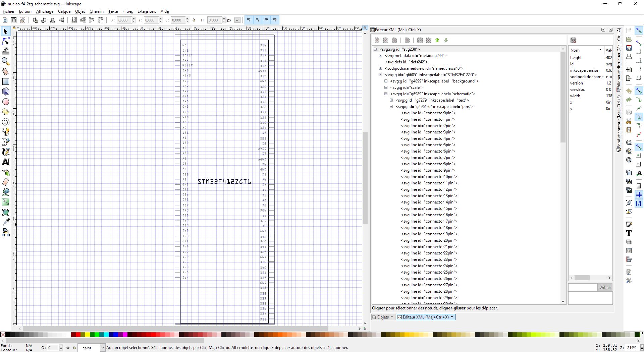The height and width of the screenshot is (352, 644).
Task: Select the Node editing tool
Action: pos(6,41)
